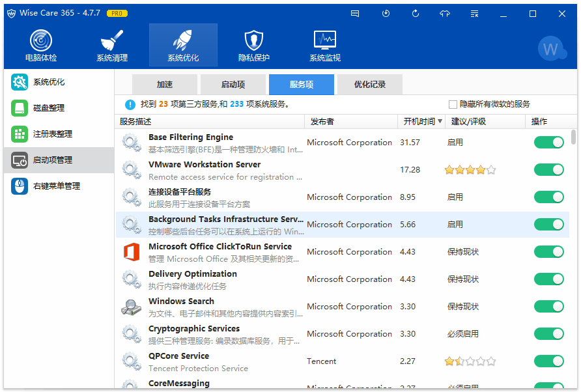The image size is (581, 392).
Task: Click the 注册表整理 sidebar grid icon
Action: [20, 133]
